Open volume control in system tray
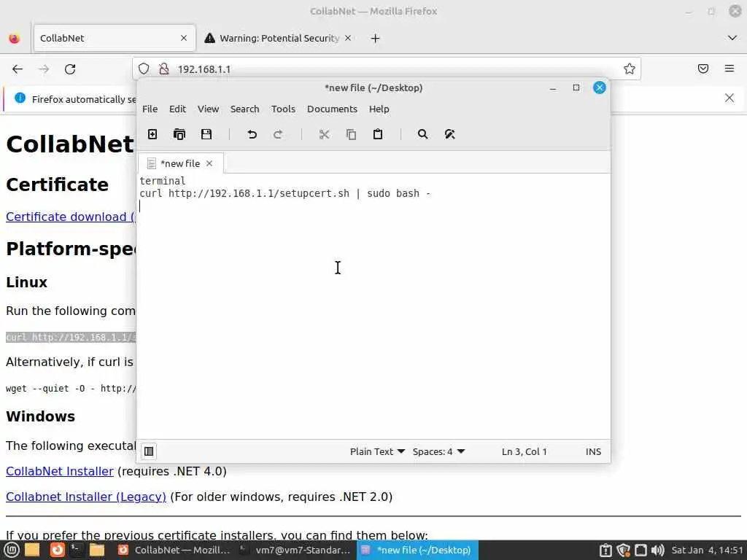Screen dimensions: 747x560 [657, 550]
